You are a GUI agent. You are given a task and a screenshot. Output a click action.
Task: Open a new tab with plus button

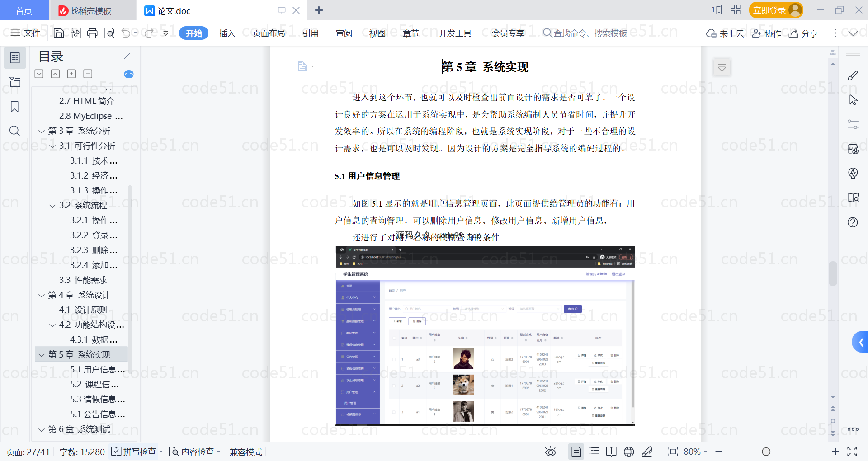point(319,10)
